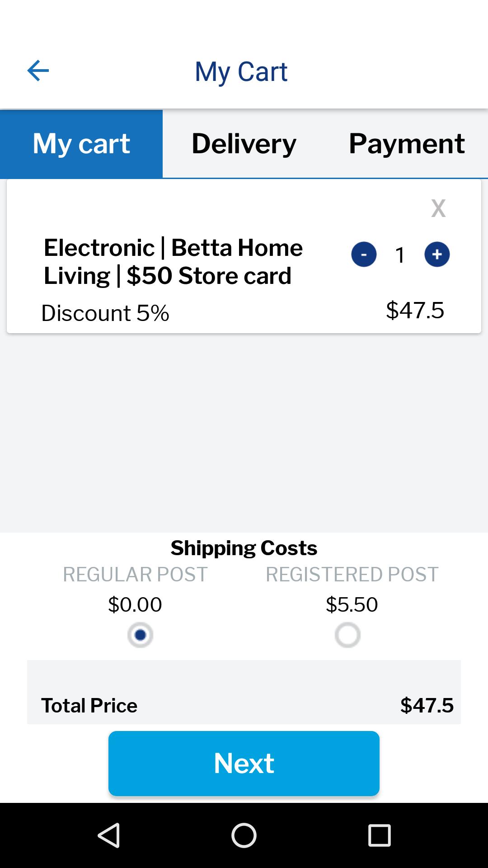Tap the Betta Home Living store card title
The width and height of the screenshot is (488, 868).
coord(174,262)
